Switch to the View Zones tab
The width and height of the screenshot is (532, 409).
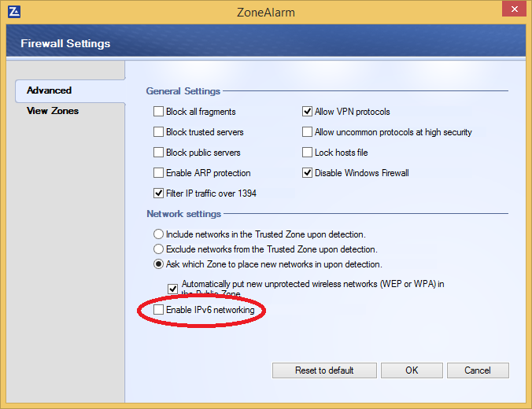[x=53, y=111]
